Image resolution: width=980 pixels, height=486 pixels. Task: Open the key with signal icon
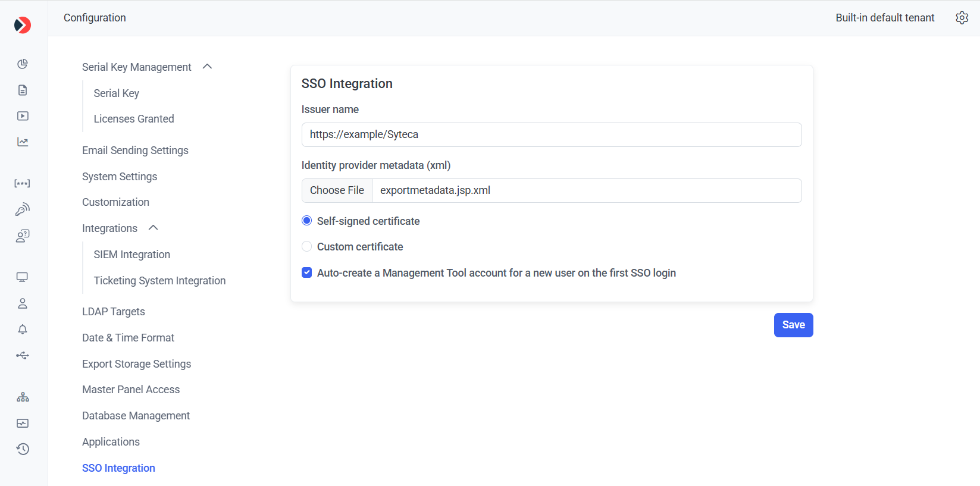tap(23, 209)
